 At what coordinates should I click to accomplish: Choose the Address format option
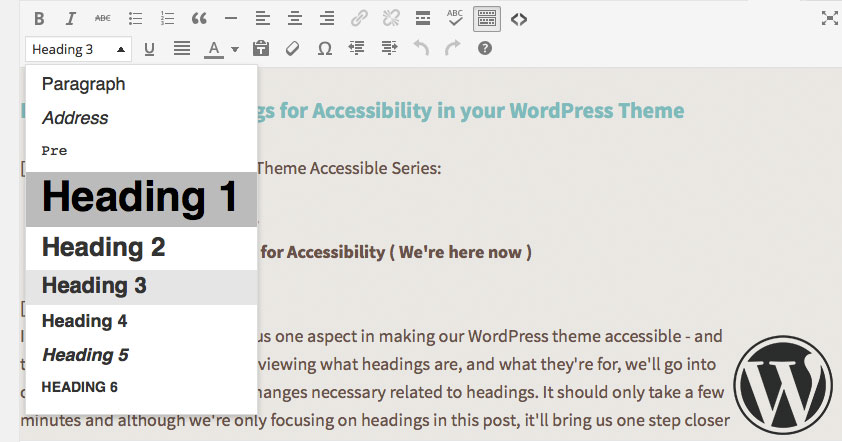point(141,118)
